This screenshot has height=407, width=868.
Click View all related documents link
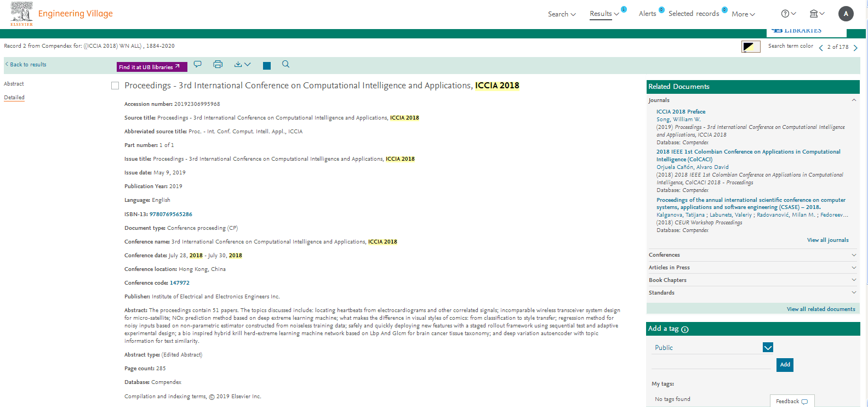tap(821, 309)
